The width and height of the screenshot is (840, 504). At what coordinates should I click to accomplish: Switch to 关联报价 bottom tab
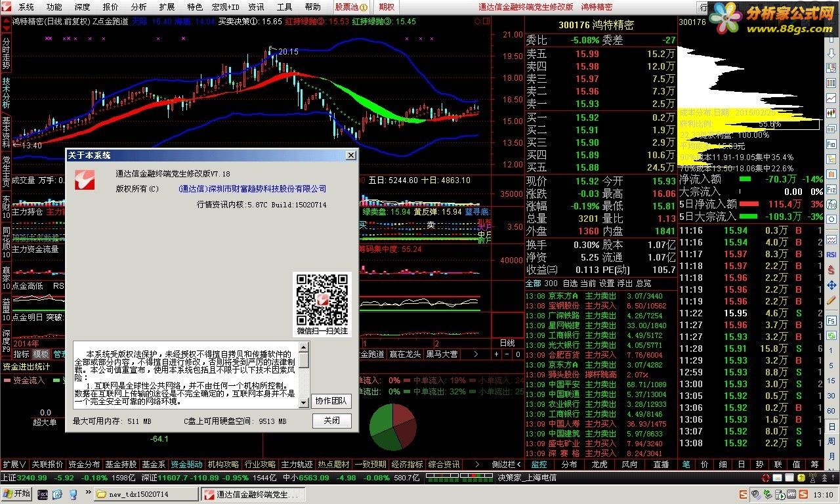coord(48,465)
